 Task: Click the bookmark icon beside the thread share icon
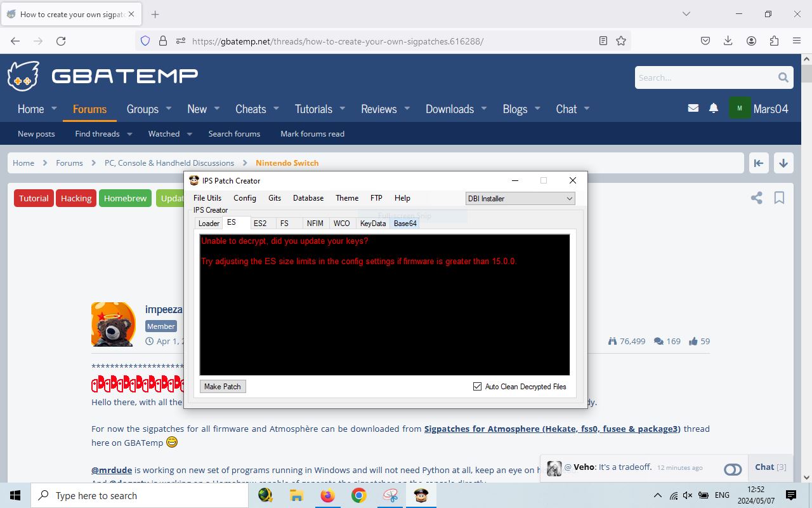pos(779,198)
